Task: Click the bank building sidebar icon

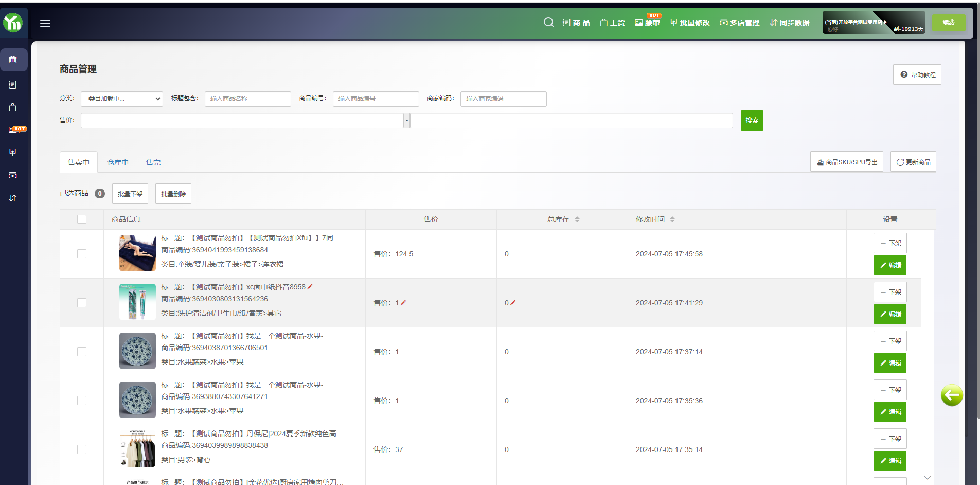Action: point(13,60)
